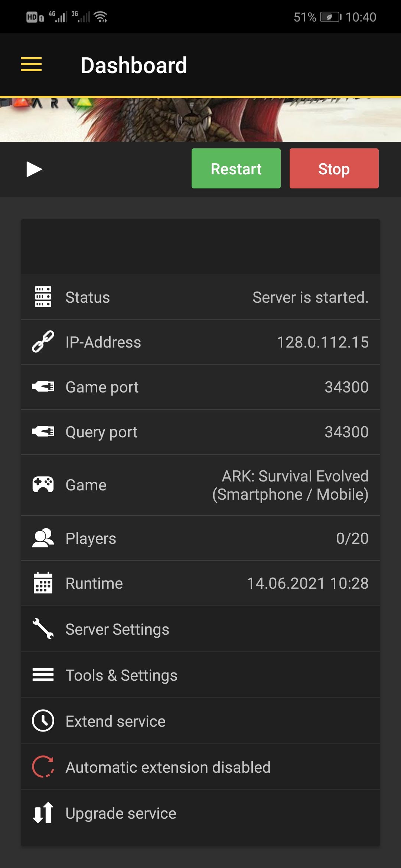Image resolution: width=401 pixels, height=868 pixels.
Task: Open Upgrade service option
Action: click(x=121, y=813)
